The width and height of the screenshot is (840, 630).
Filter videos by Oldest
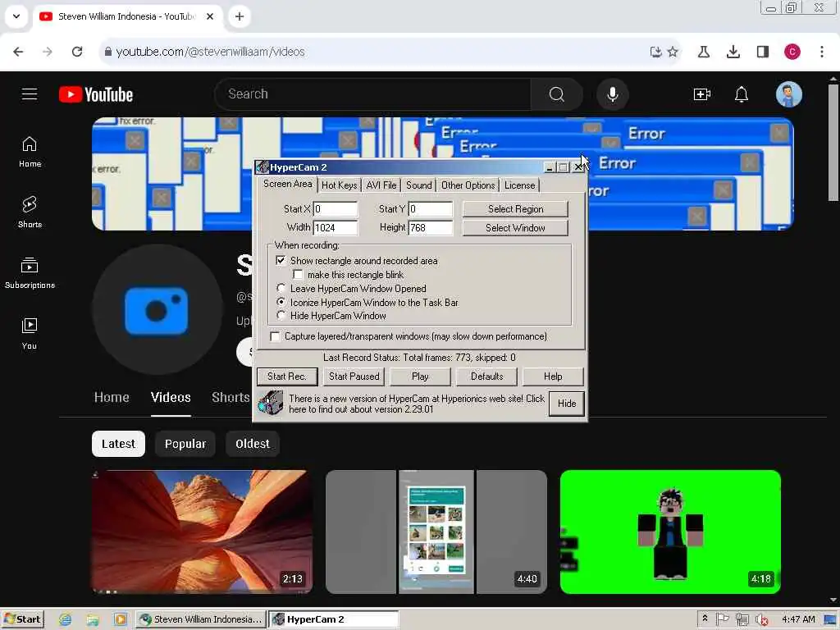coord(253,444)
